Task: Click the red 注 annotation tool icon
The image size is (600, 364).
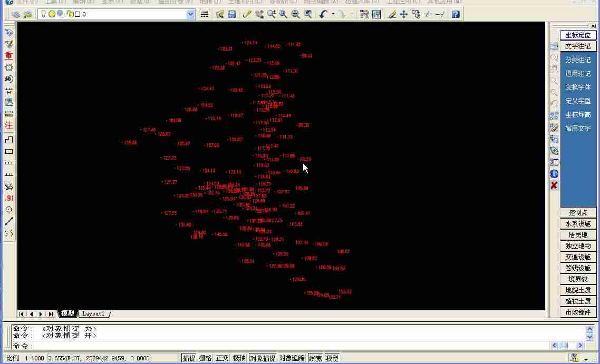Action: 9,125
